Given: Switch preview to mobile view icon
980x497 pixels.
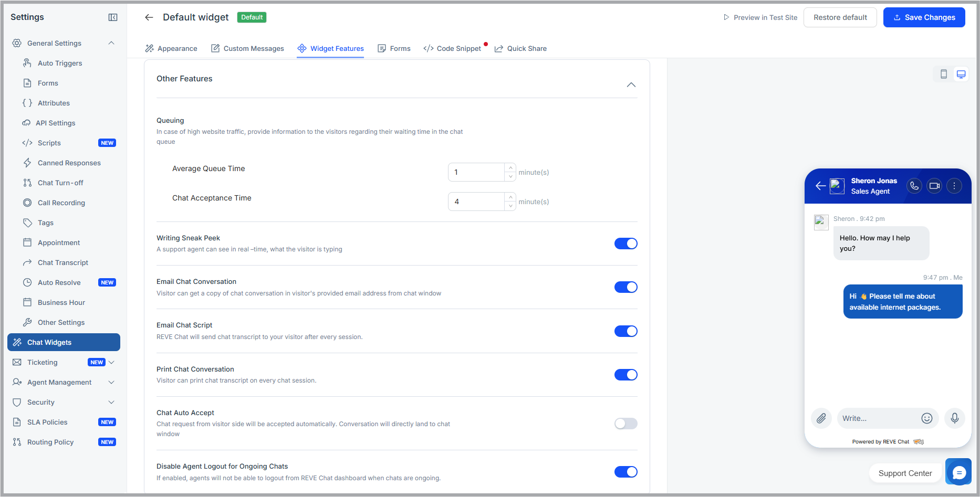Looking at the screenshot, I should click(943, 74).
